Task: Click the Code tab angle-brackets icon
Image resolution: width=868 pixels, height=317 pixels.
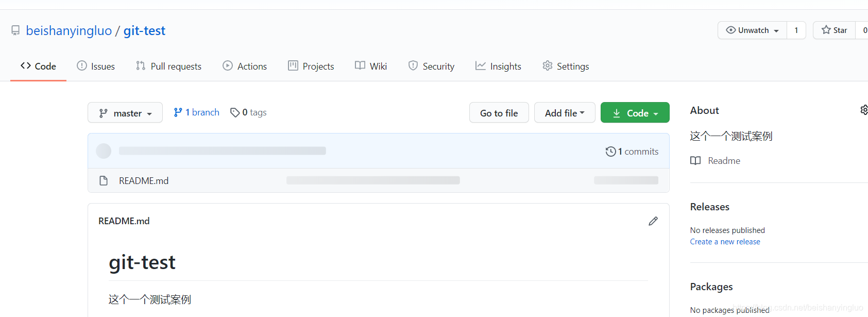Action: [26, 65]
